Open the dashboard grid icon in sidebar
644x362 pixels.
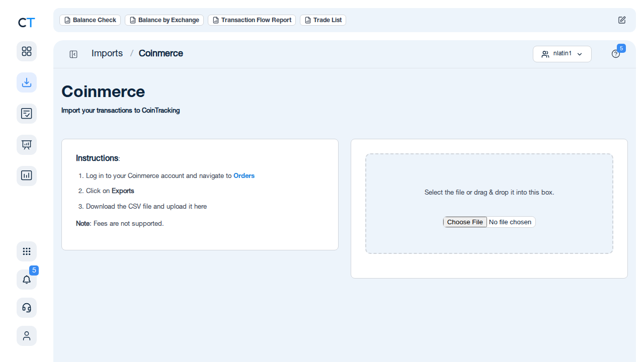click(x=27, y=51)
